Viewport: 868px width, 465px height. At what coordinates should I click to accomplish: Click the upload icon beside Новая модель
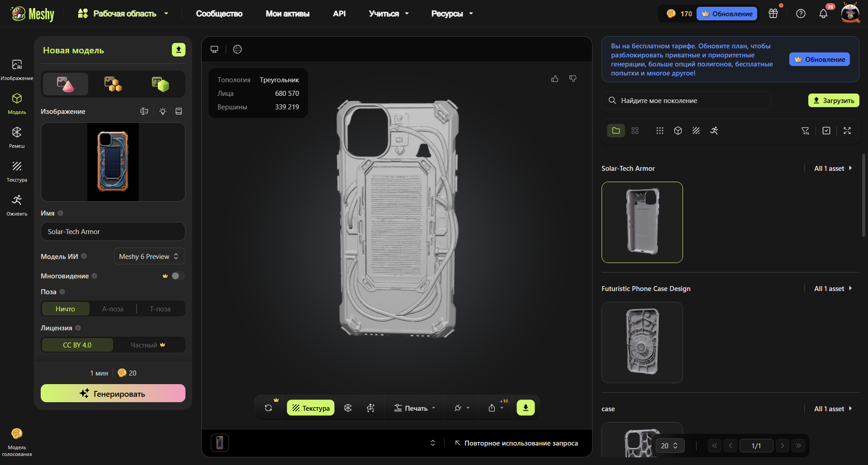179,50
